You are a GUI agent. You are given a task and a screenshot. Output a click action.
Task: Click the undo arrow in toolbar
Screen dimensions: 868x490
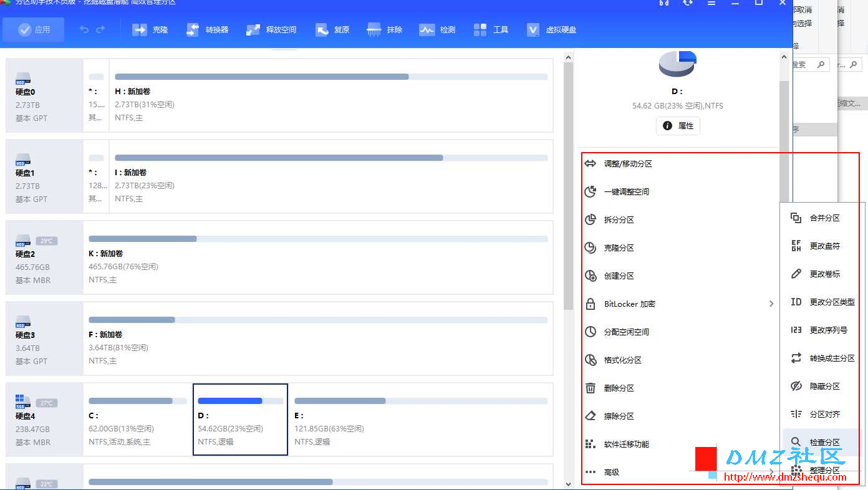(x=84, y=29)
